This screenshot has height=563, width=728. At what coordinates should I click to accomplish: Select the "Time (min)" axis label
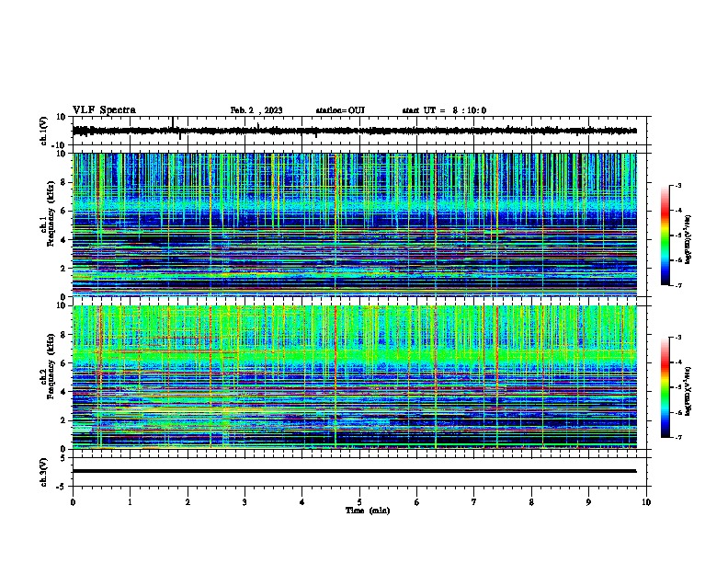coord(368,511)
